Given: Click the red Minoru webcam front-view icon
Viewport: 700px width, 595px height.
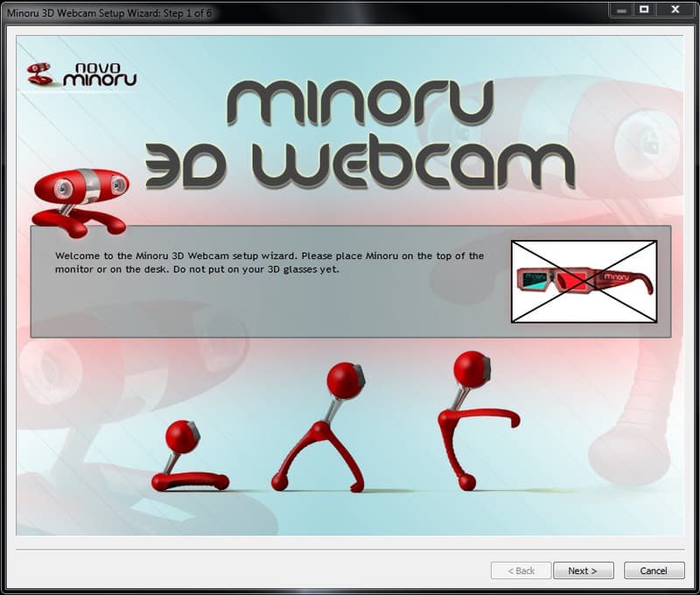Looking at the screenshot, I should [80, 202].
